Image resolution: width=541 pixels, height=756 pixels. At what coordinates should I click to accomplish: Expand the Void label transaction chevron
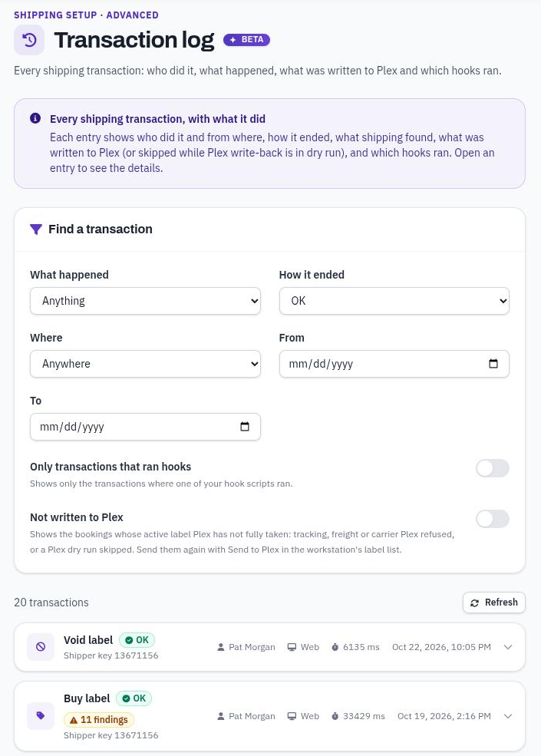pos(508,647)
